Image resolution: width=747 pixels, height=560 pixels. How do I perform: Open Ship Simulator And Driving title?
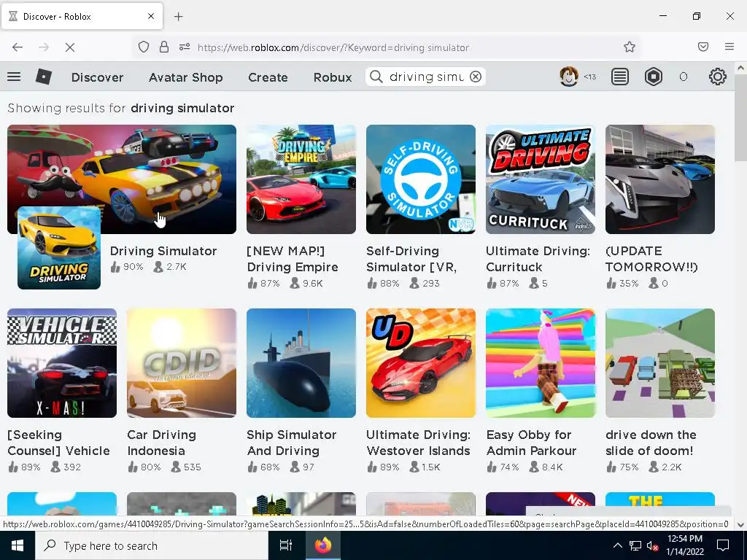click(292, 443)
